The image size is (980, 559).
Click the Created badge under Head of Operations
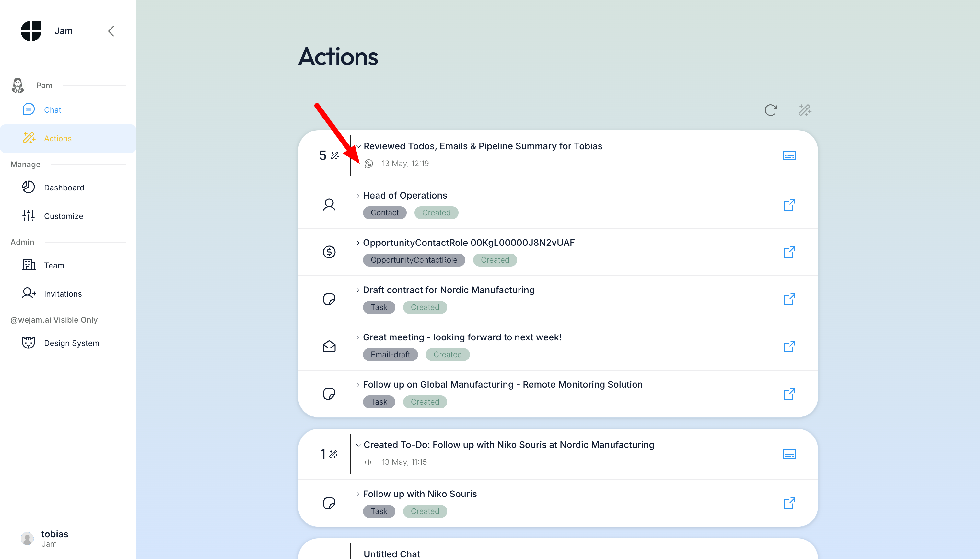pyautogui.click(x=436, y=213)
